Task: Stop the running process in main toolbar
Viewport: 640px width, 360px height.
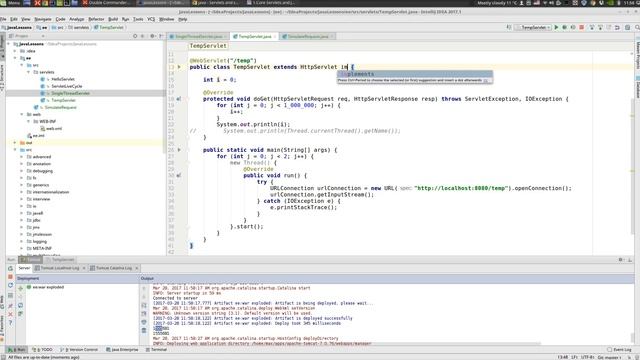Action: point(582,27)
